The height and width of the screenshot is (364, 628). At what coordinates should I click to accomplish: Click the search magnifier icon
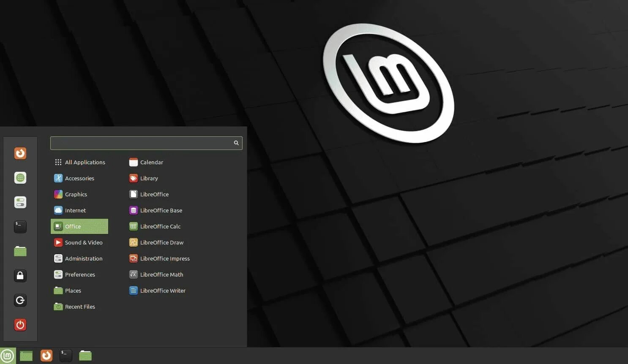[236, 143]
